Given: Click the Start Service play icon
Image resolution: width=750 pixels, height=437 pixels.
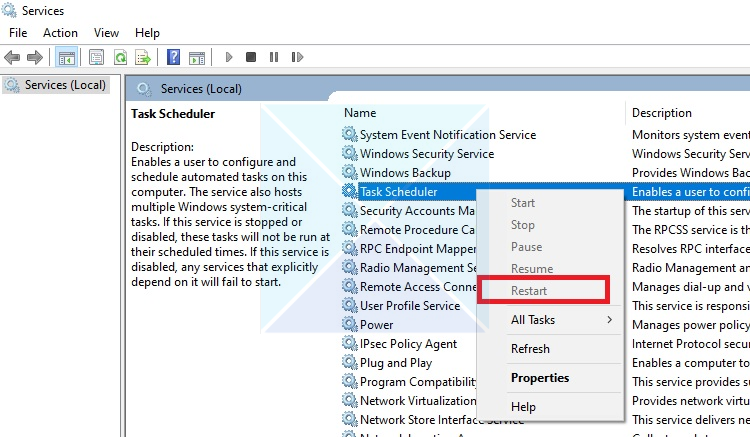Looking at the screenshot, I should [x=229, y=57].
